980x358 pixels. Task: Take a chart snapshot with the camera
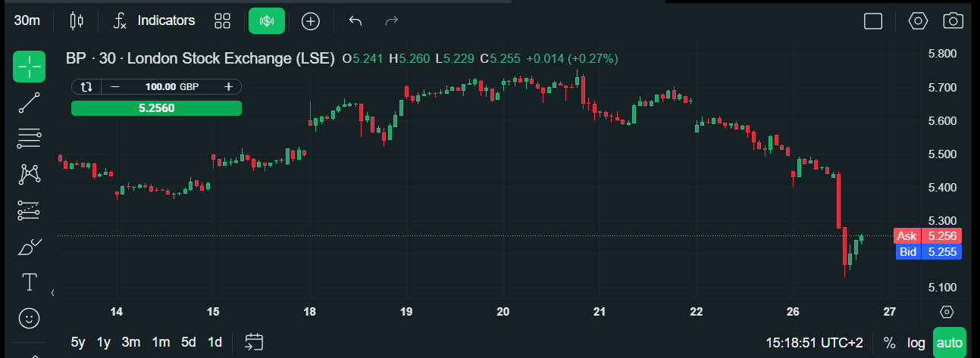pyautogui.click(x=953, y=20)
